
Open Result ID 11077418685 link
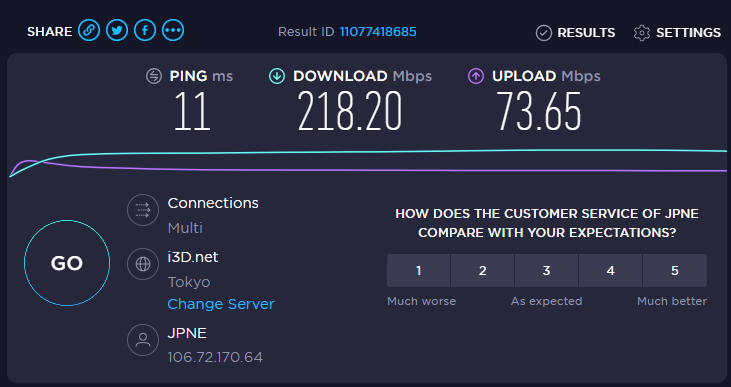point(378,32)
